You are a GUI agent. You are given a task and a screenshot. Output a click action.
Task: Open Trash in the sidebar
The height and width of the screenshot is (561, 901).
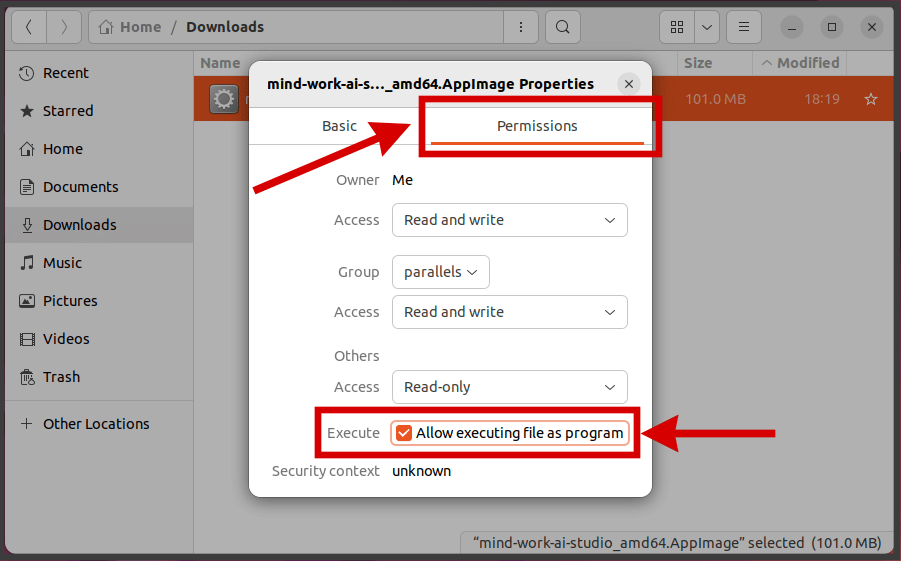click(x=61, y=377)
